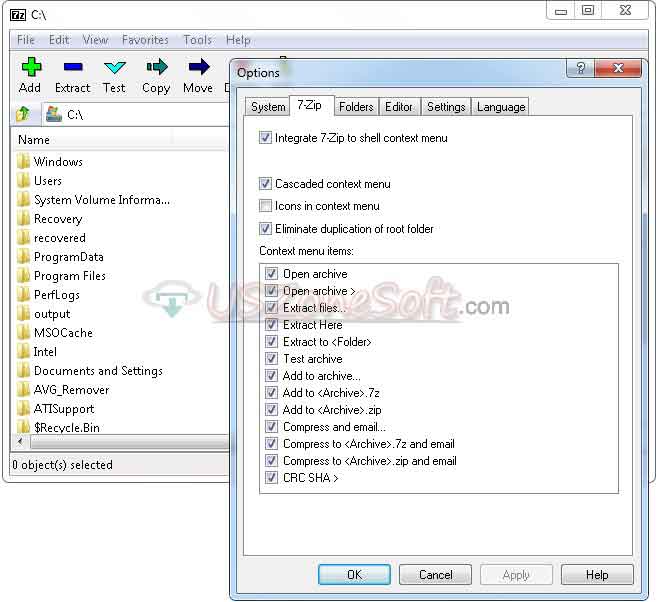Click the $Recycle.Bin folder icon
Screen dimensions: 657x602
[23, 427]
